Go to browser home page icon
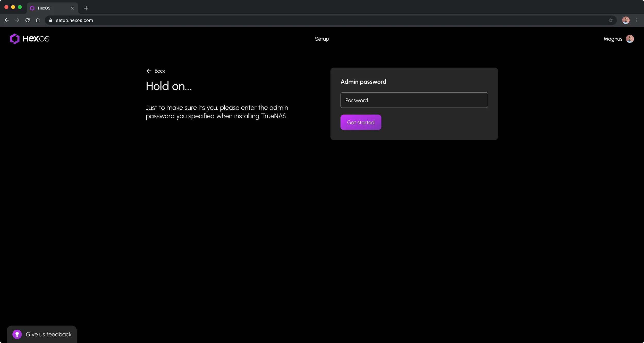This screenshot has width=644, height=343. pyautogui.click(x=38, y=20)
